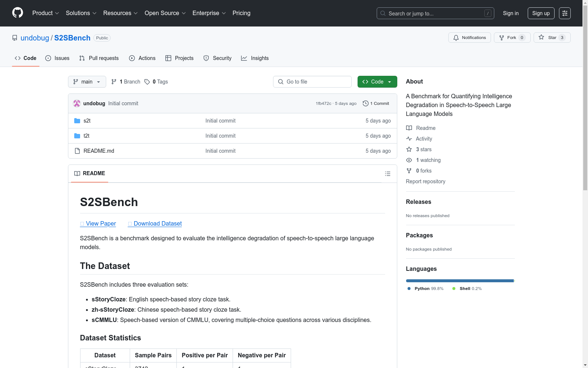Open Readme in the About sidebar
Screen dimensions: 588x368
(x=421, y=128)
